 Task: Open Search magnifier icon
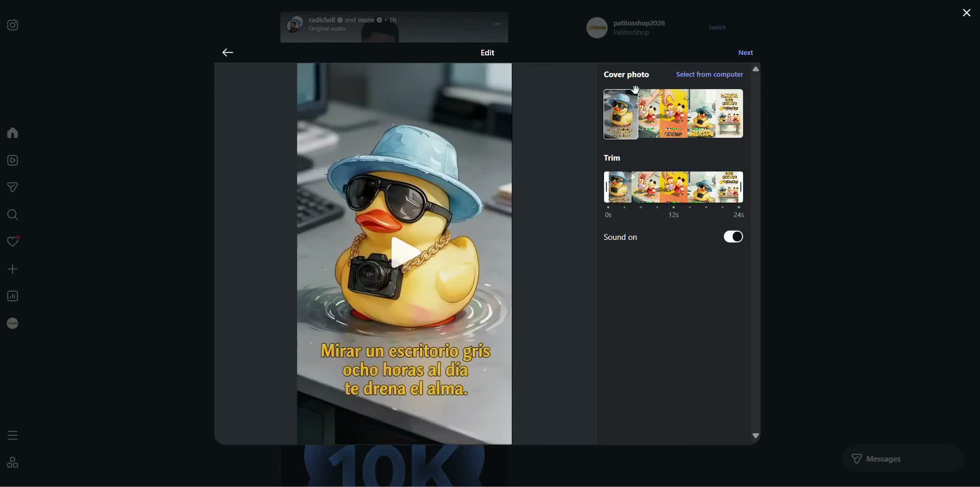coord(12,215)
